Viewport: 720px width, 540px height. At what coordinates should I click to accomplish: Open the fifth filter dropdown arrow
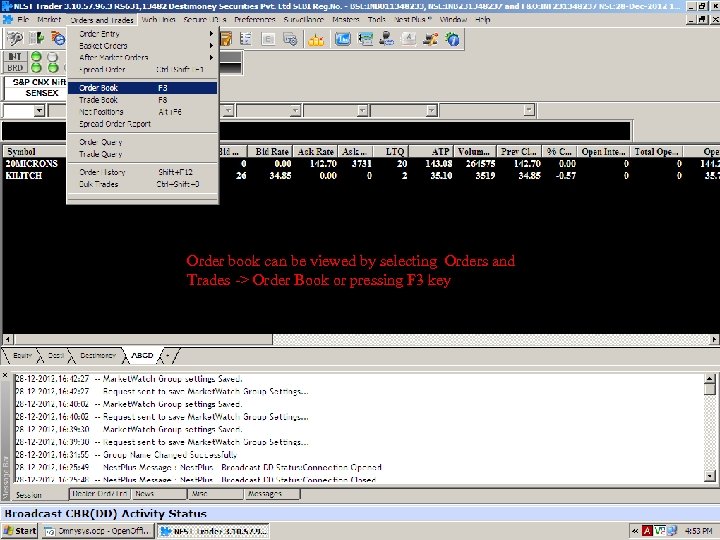pos(431,111)
